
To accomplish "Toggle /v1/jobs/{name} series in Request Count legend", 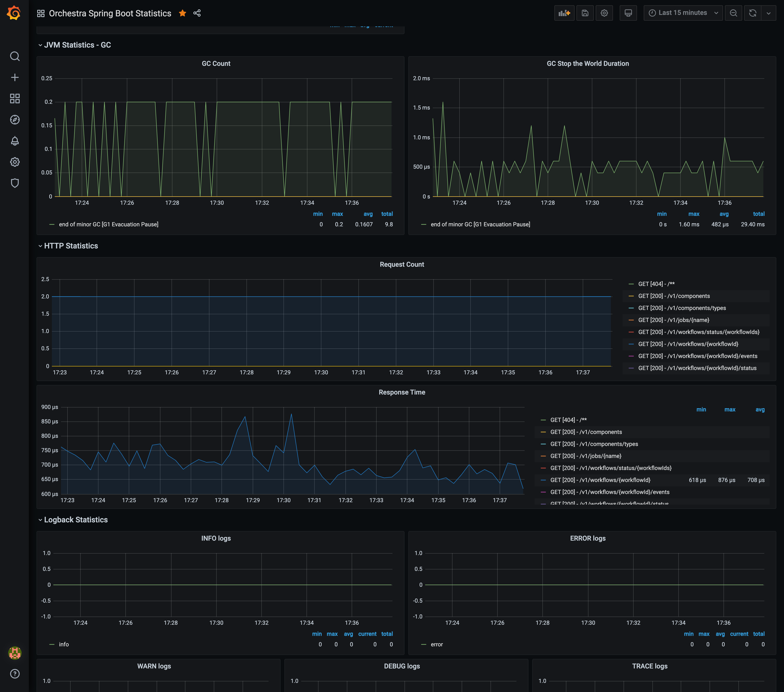I will (x=674, y=320).
